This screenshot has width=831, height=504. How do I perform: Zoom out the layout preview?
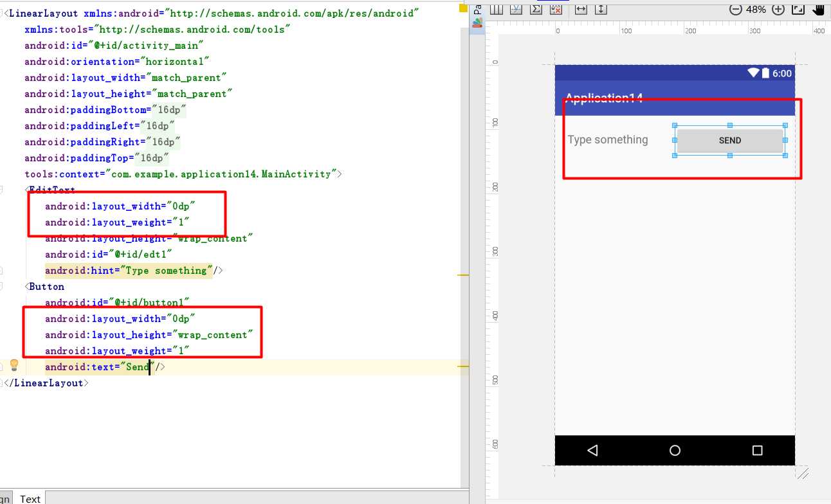point(736,10)
